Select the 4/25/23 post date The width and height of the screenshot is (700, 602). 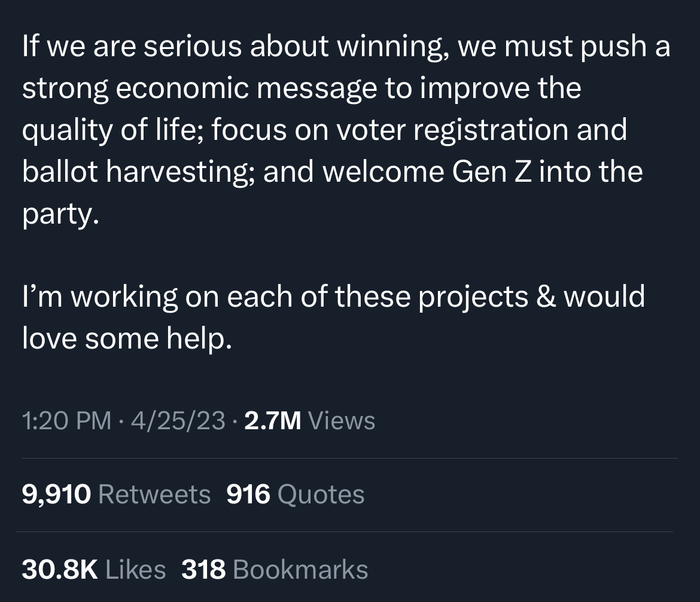tap(178, 421)
